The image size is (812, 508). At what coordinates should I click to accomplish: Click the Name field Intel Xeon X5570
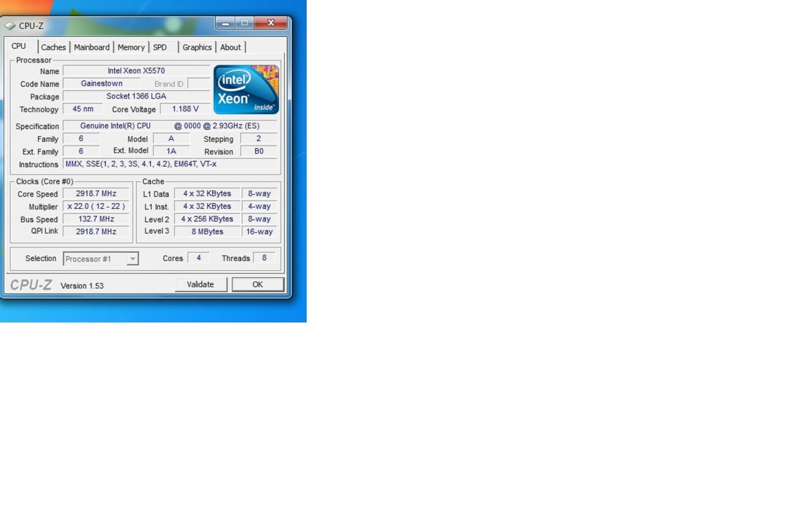click(x=136, y=71)
